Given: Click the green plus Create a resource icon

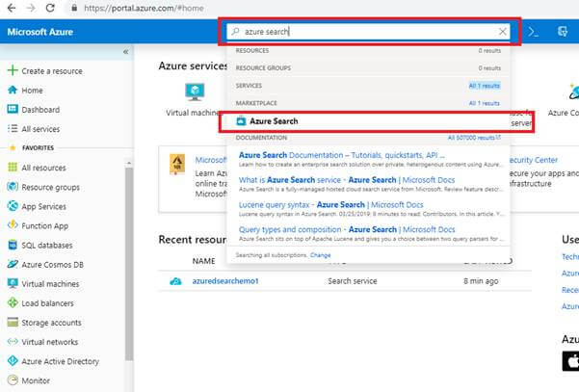Looking at the screenshot, I should 13,70.
